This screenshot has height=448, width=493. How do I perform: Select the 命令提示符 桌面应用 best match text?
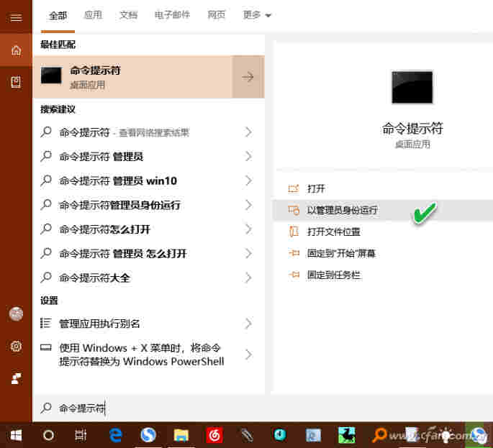(x=95, y=77)
